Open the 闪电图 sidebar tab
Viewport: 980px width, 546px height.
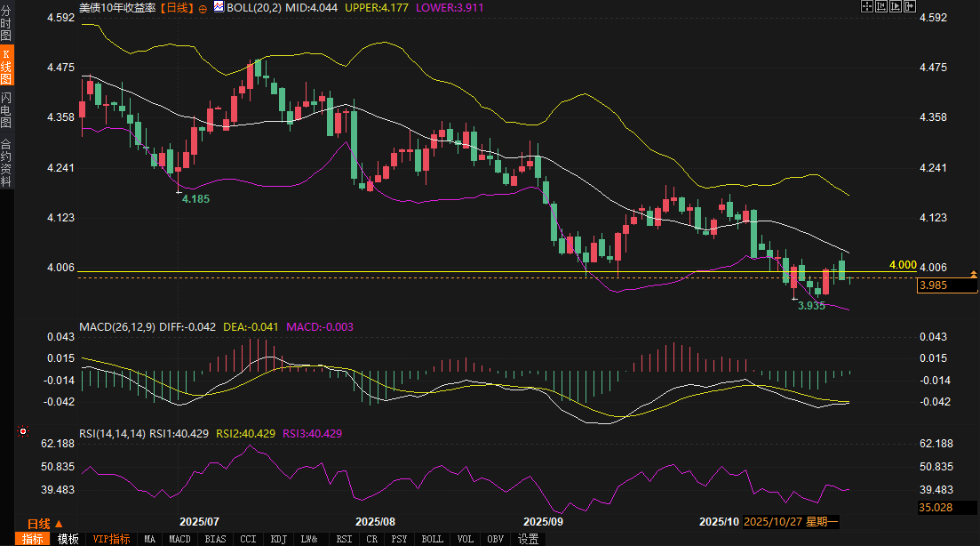tap(6, 108)
